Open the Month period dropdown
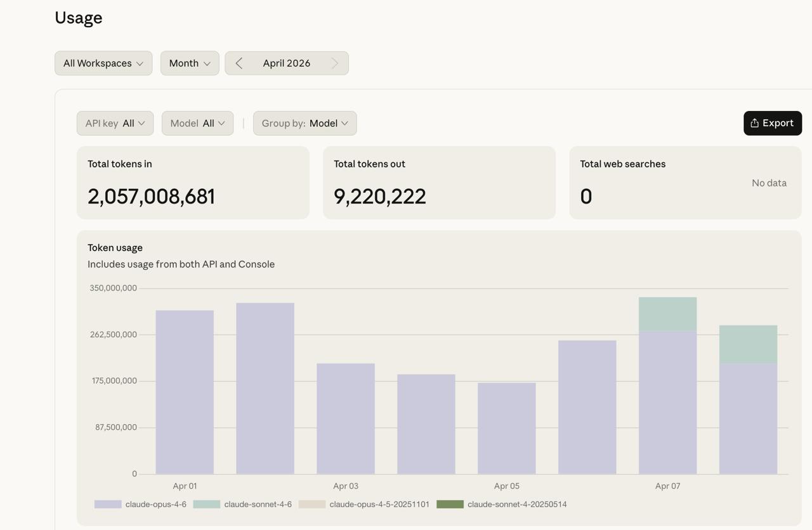The width and height of the screenshot is (812, 530). coord(190,63)
